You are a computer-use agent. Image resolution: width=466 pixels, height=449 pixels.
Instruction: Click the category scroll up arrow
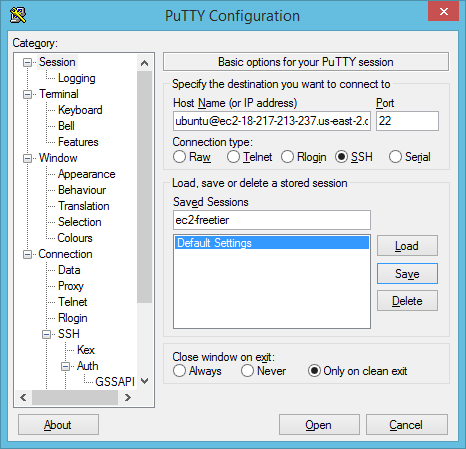click(x=144, y=63)
